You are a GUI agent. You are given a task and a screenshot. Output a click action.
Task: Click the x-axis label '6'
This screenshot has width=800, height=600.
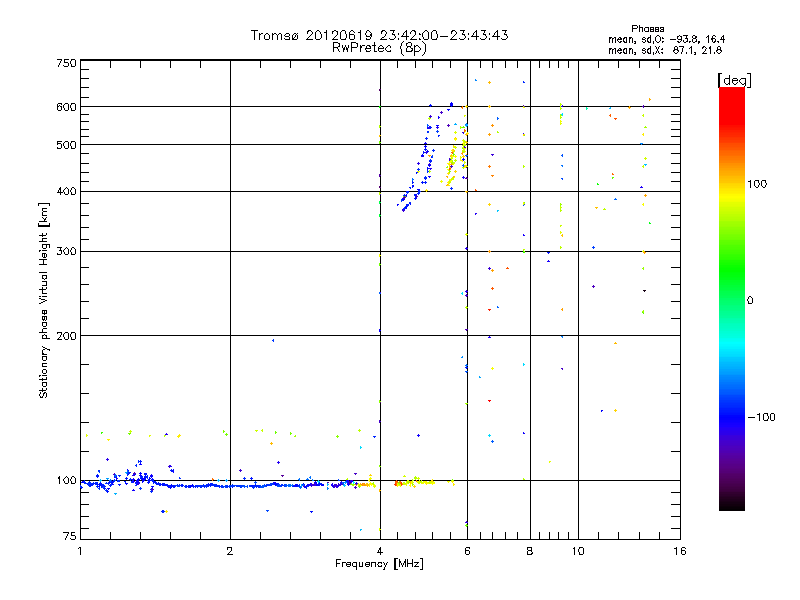[467, 551]
